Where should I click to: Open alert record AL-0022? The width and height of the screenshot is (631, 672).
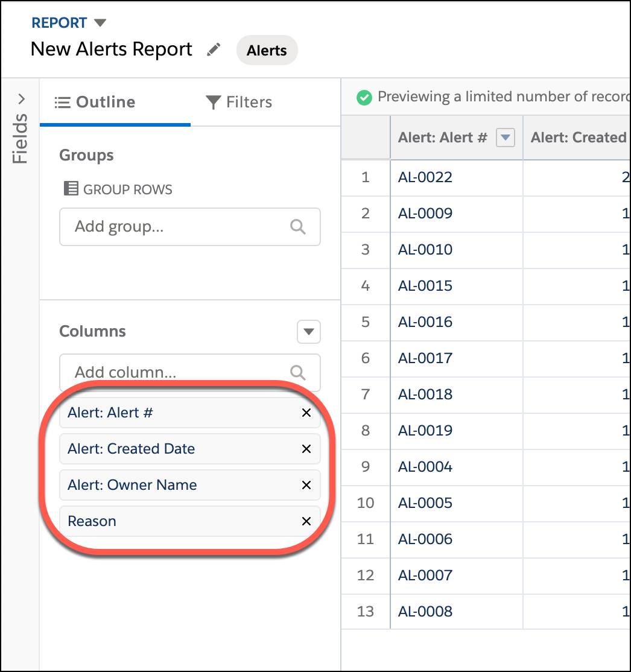click(x=425, y=177)
